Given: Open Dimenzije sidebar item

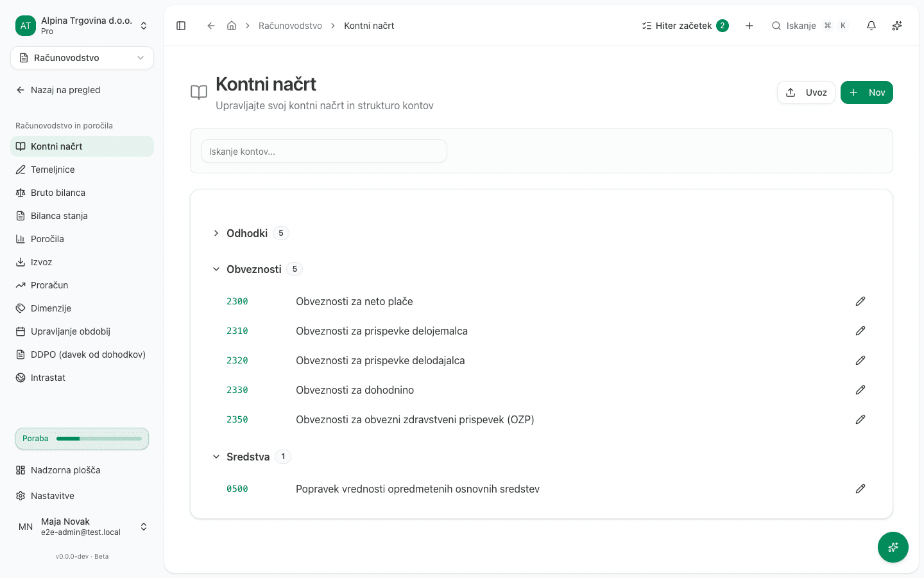Looking at the screenshot, I should [x=82, y=308].
